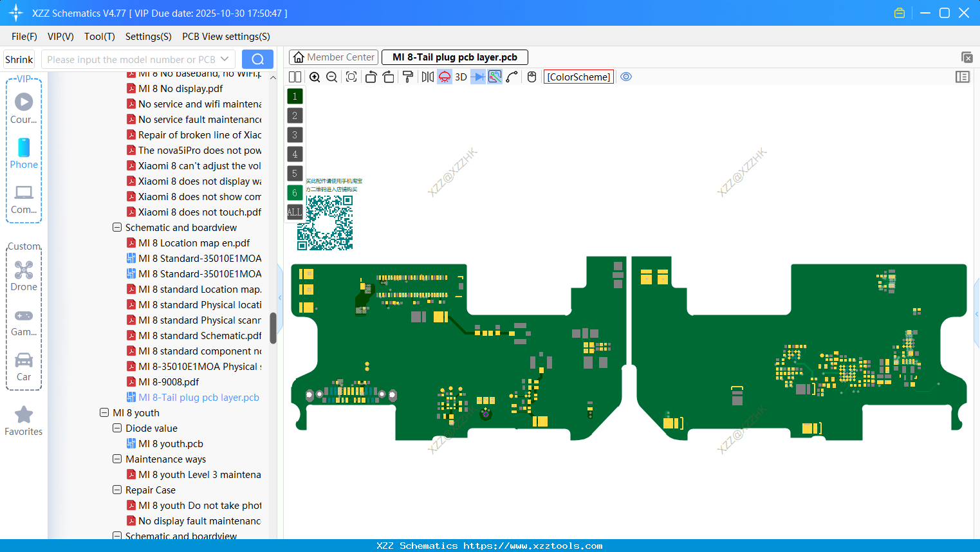This screenshot has height=552, width=980.
Task: Open Xiaomi 8 does not touch.pdf
Action: click(199, 212)
